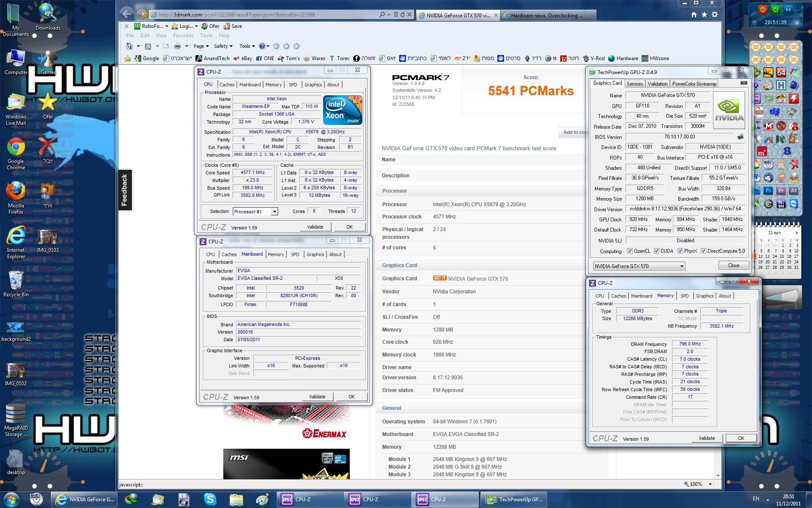Save form with RoboForm Save button

pos(233,26)
